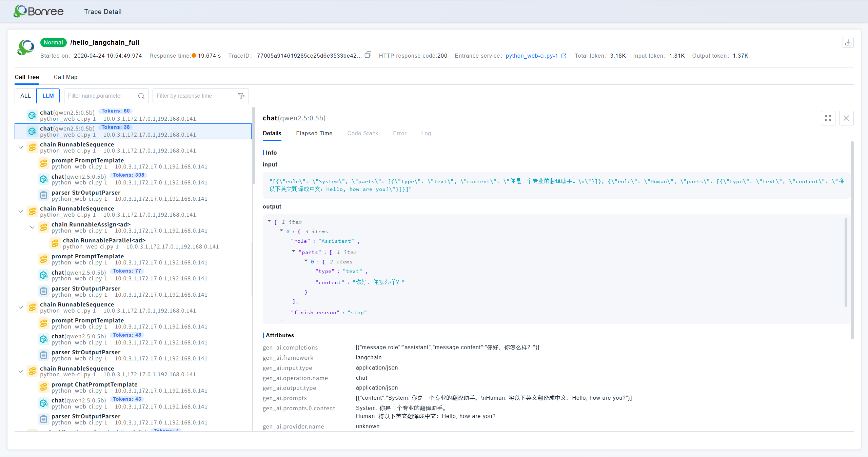Open the python_web-ci.py-1 external link icon
This screenshot has width=868, height=457.
pos(564,56)
